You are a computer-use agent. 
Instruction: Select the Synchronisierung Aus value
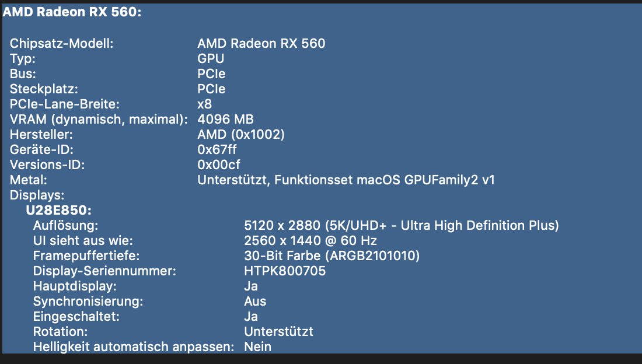[x=255, y=302]
